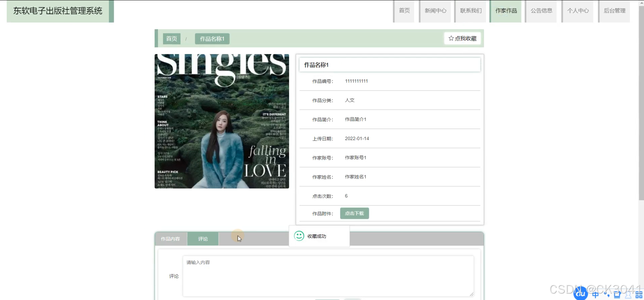Click the 点击次数 value 6
Viewport: 644px width, 300px height.
346,196
